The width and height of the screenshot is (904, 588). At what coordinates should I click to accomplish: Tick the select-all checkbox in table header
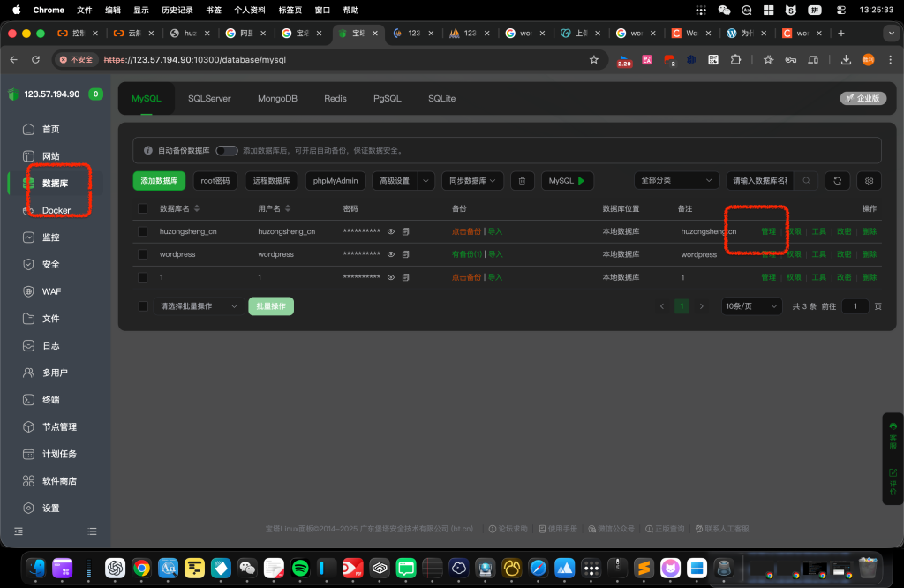(x=143, y=209)
